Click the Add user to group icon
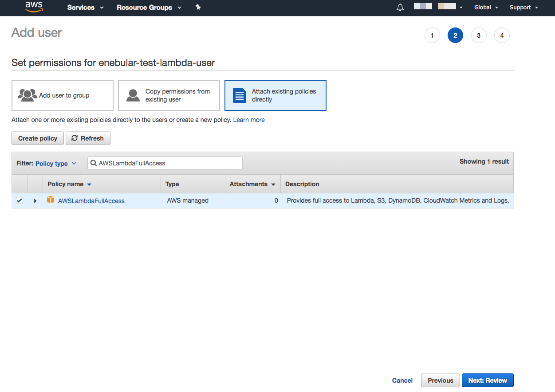The width and height of the screenshot is (555, 392). point(28,95)
